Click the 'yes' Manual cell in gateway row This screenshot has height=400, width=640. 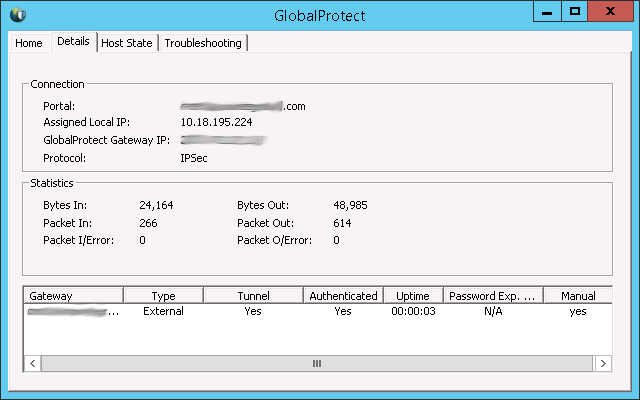(578, 311)
